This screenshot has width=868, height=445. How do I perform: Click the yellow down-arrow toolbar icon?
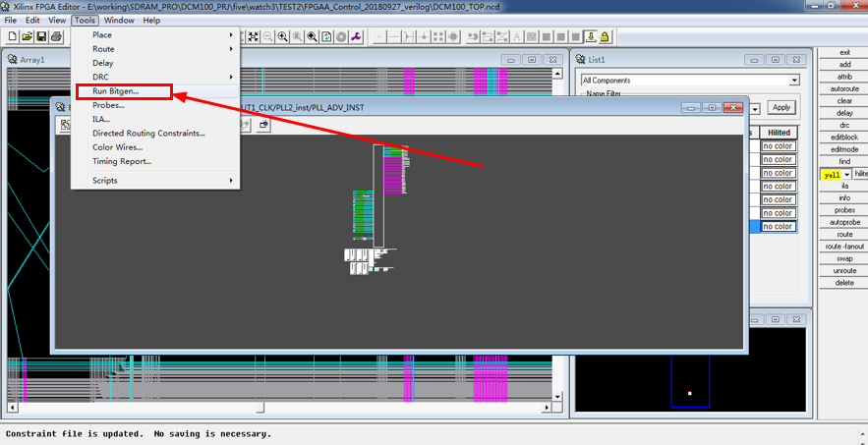[591, 37]
